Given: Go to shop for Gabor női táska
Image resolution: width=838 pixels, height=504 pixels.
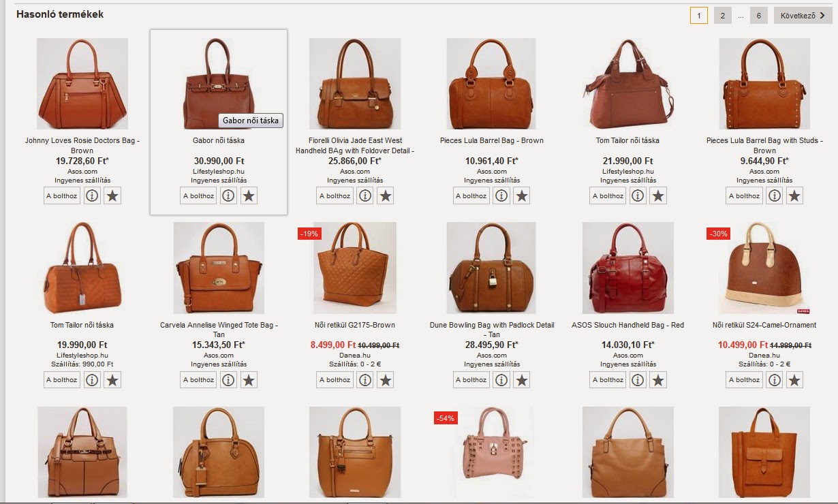Looking at the screenshot, I should 198,196.
